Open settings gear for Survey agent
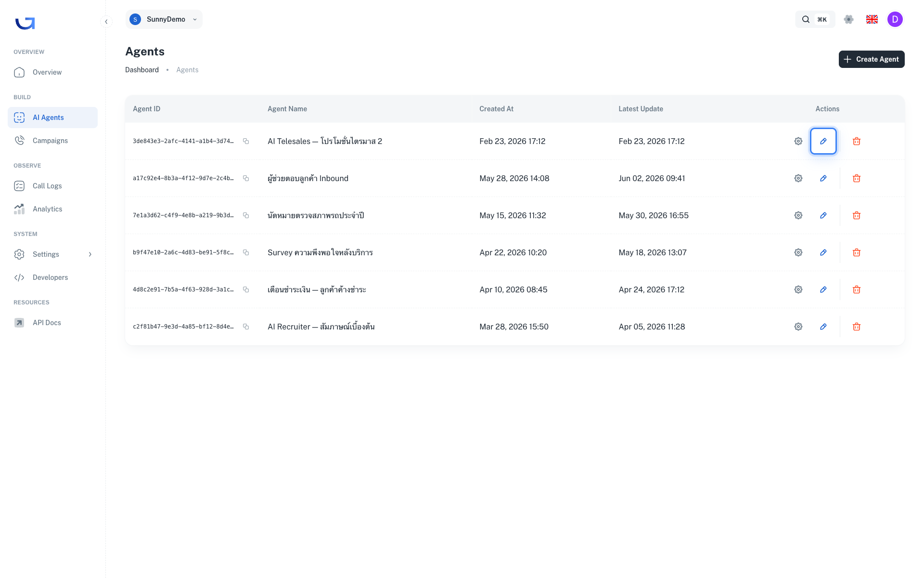 798,252
